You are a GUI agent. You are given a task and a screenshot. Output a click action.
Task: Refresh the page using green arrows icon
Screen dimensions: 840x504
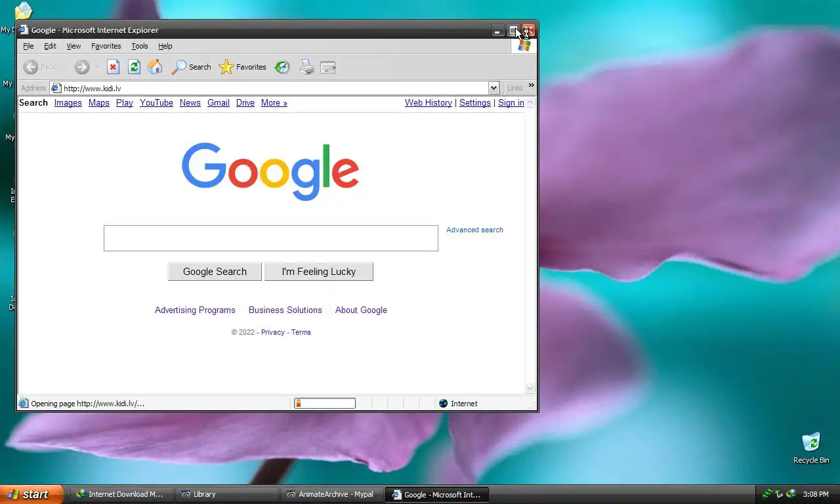click(x=134, y=67)
